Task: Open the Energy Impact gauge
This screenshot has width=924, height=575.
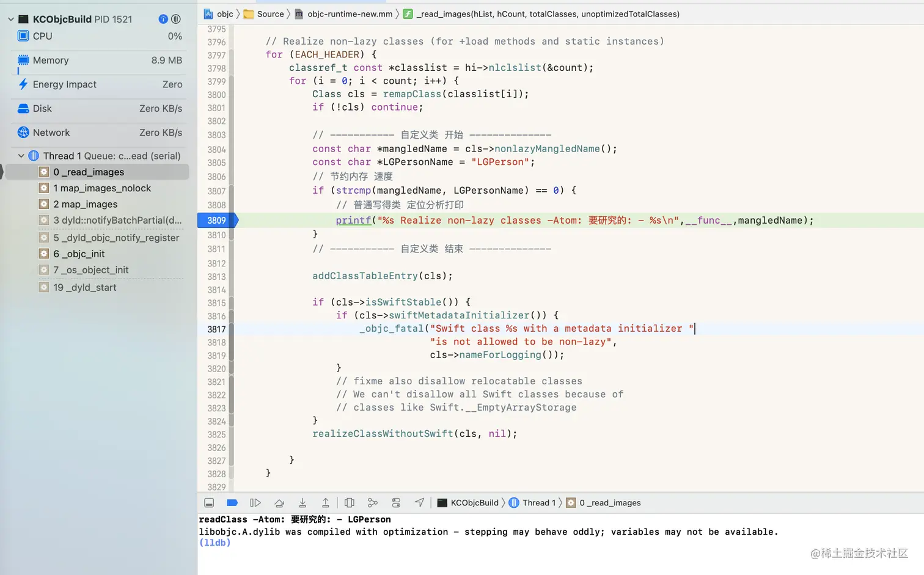Action: tap(100, 84)
